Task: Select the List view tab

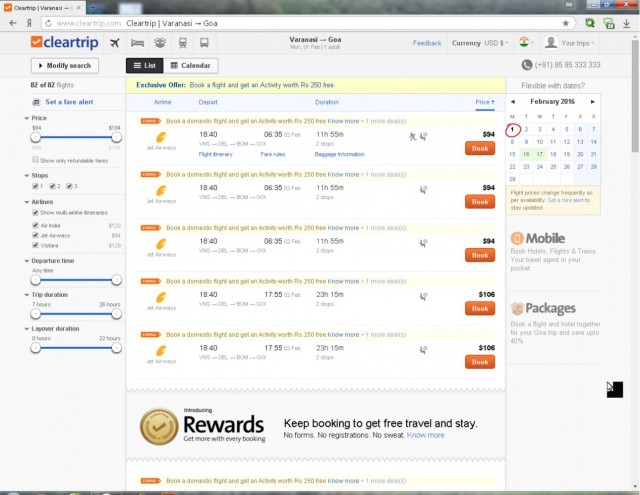Action: pyautogui.click(x=144, y=65)
